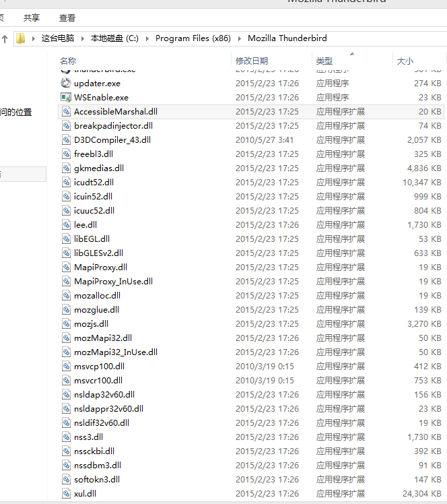Click the breakpadinjector.dll file icon
Image resolution: width=447 pixels, height=504 pixels.
[x=66, y=126]
